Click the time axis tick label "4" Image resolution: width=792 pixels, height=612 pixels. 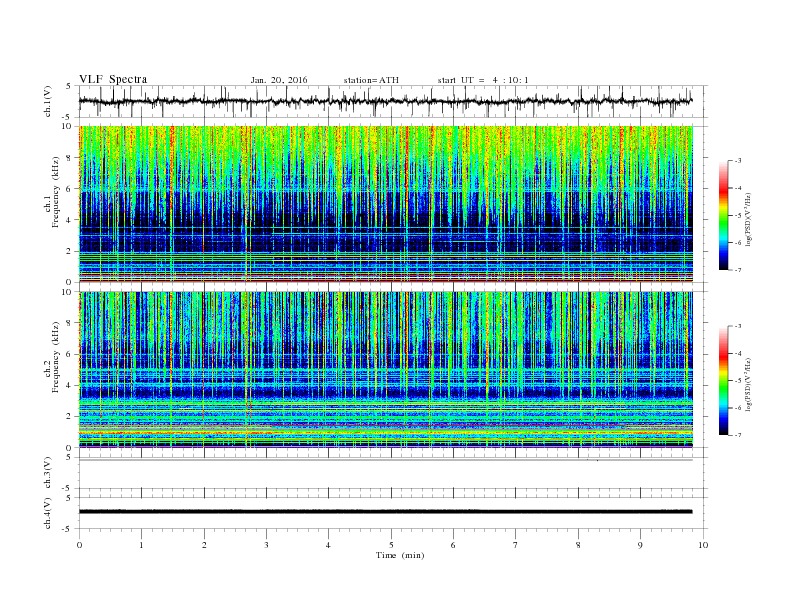328,545
